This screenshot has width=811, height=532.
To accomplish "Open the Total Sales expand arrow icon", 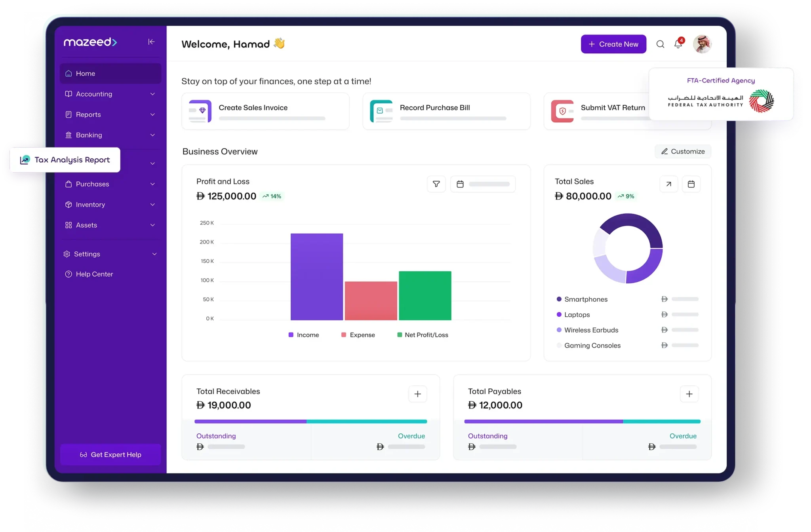I will click(668, 184).
